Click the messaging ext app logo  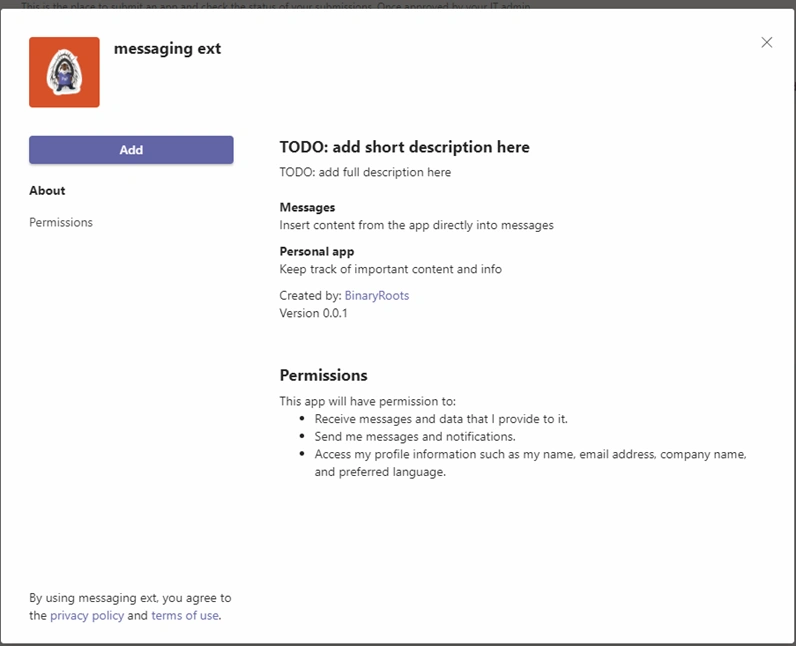[x=64, y=72]
